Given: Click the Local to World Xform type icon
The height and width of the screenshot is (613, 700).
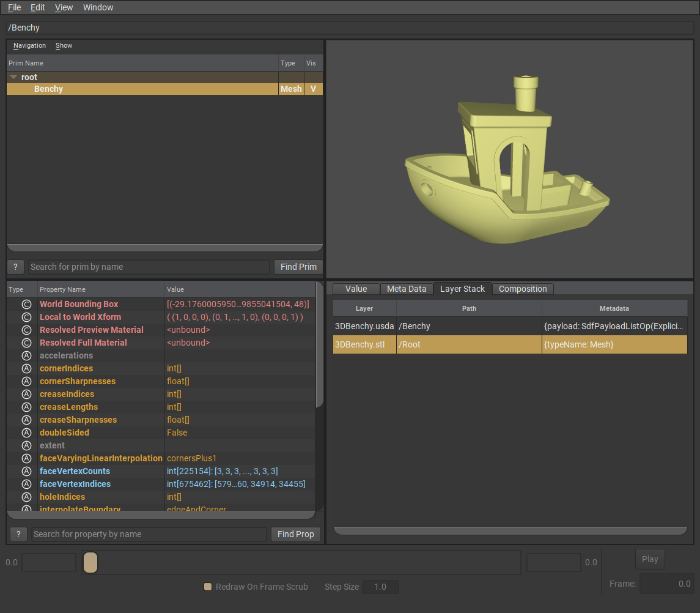Looking at the screenshot, I should pyautogui.click(x=27, y=318).
